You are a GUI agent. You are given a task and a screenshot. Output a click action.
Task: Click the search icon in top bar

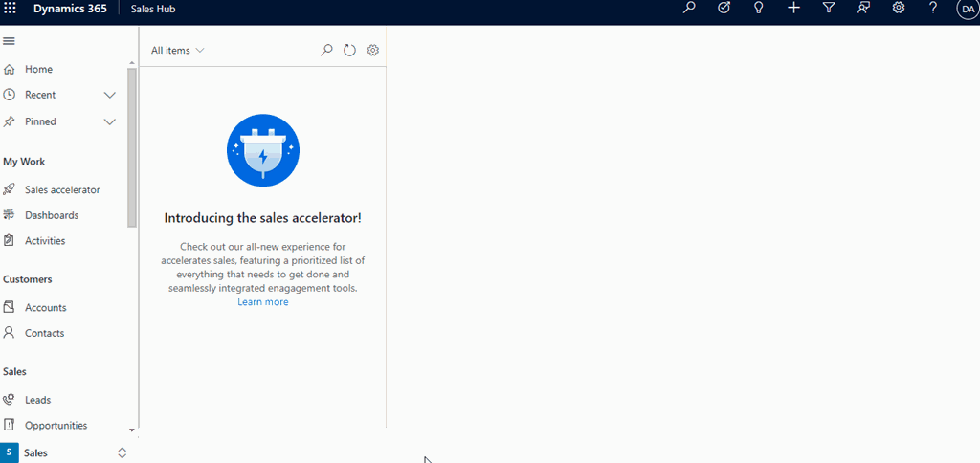pyautogui.click(x=689, y=9)
